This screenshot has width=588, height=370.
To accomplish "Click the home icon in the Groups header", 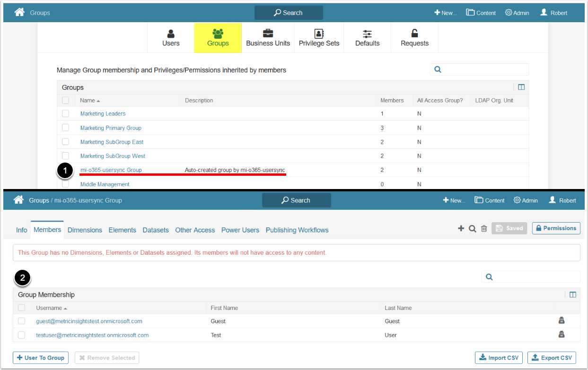I will click(x=19, y=12).
